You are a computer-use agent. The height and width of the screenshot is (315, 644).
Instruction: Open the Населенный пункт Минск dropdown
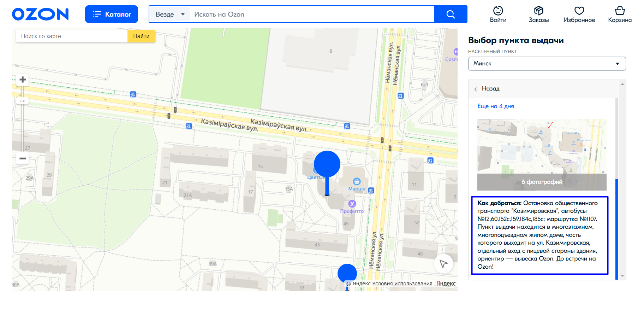(x=547, y=64)
